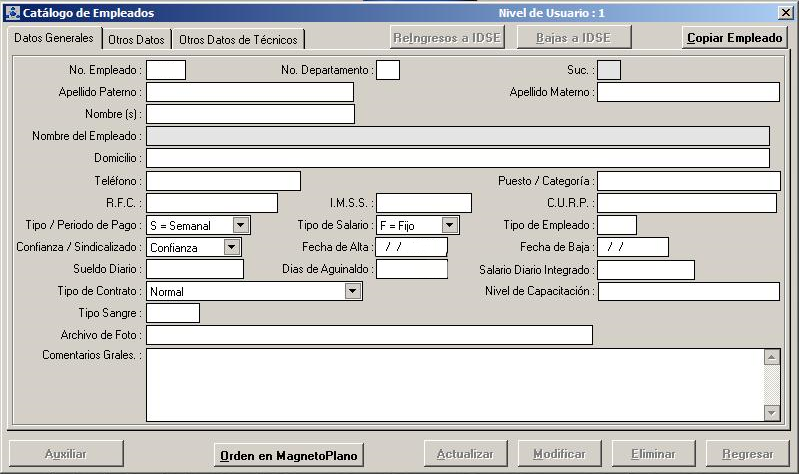Viewport: 799px width, 474px height.
Task: Expand the Tipo / Periodo de Pago dropdown
Action: click(x=241, y=226)
